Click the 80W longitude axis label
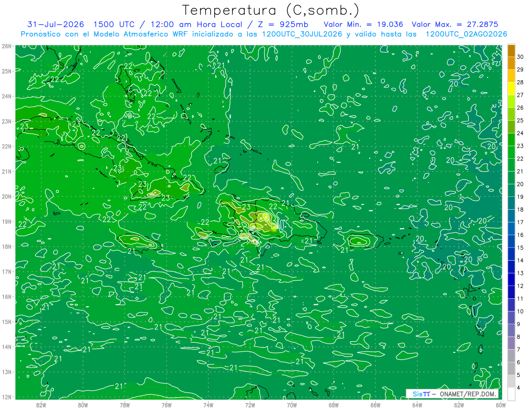The image size is (532, 411). click(x=83, y=405)
